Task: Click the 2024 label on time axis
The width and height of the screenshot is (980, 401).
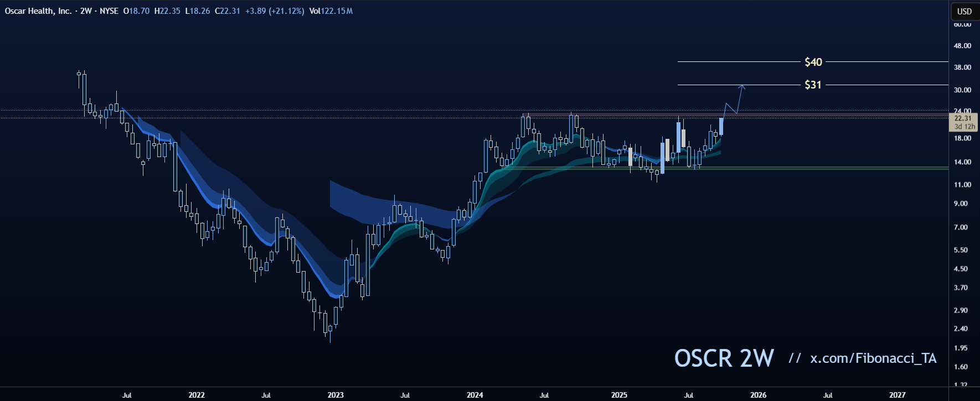Action: point(474,395)
